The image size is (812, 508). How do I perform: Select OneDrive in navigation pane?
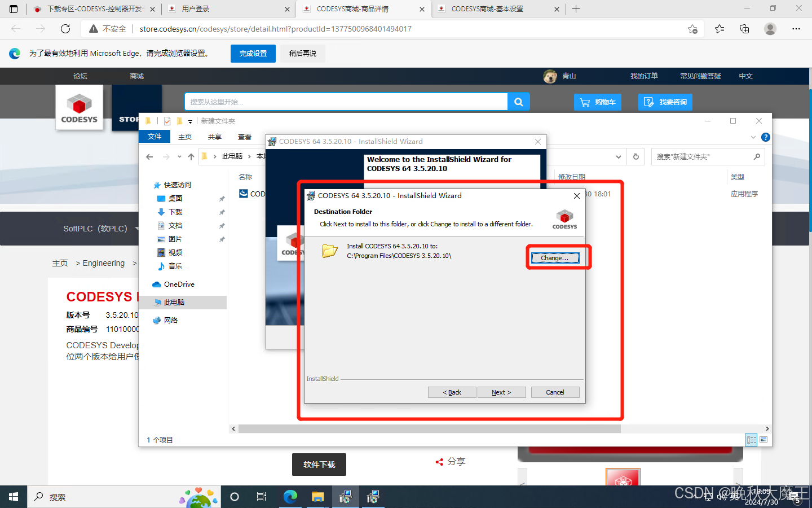(179, 284)
